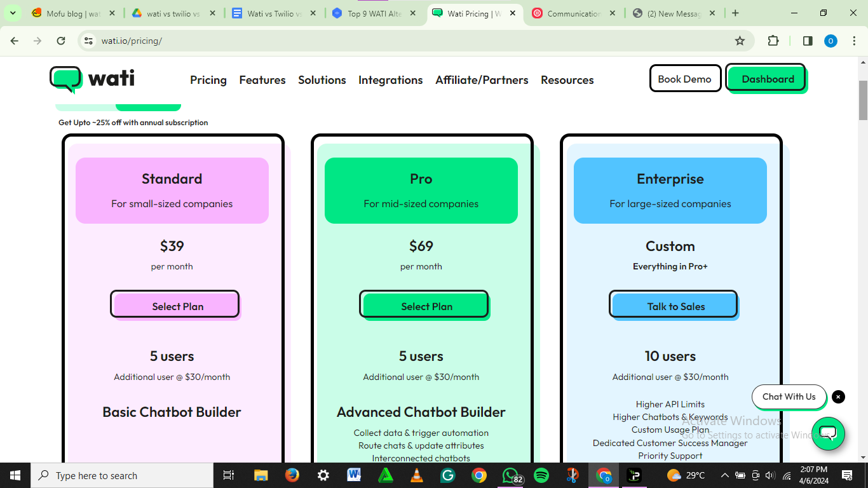Click the Enterprise plan header card
868x488 pixels.
670,191
